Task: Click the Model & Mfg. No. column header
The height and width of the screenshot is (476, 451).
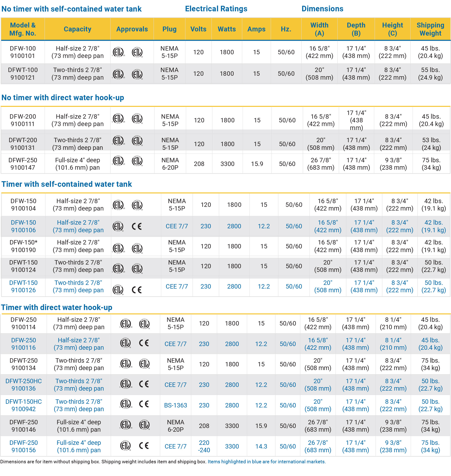Action: 23,29
